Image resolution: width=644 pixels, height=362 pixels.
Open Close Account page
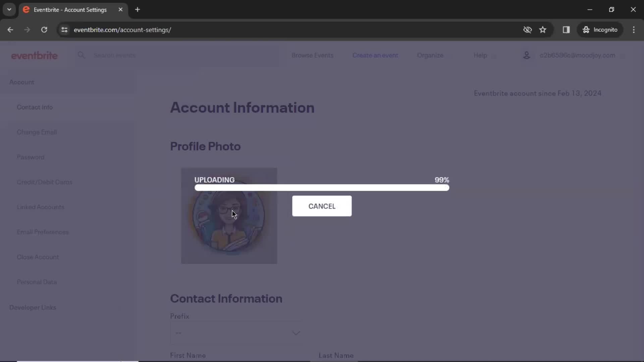tap(38, 257)
